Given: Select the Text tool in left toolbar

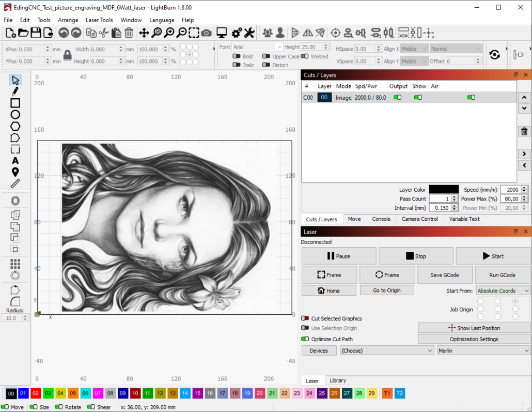Looking at the screenshot, I should click(15, 161).
